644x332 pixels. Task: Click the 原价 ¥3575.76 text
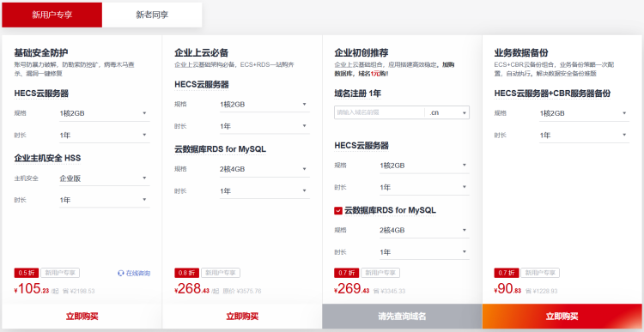point(242,292)
